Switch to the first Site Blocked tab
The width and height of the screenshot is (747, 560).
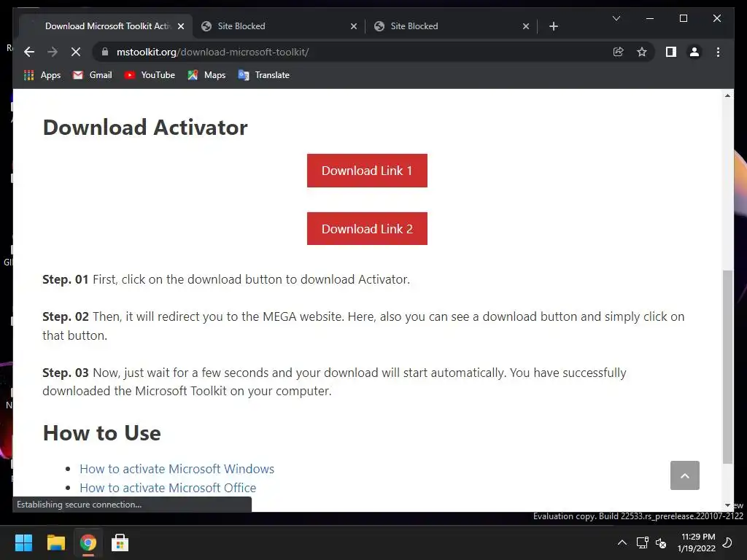click(x=279, y=26)
